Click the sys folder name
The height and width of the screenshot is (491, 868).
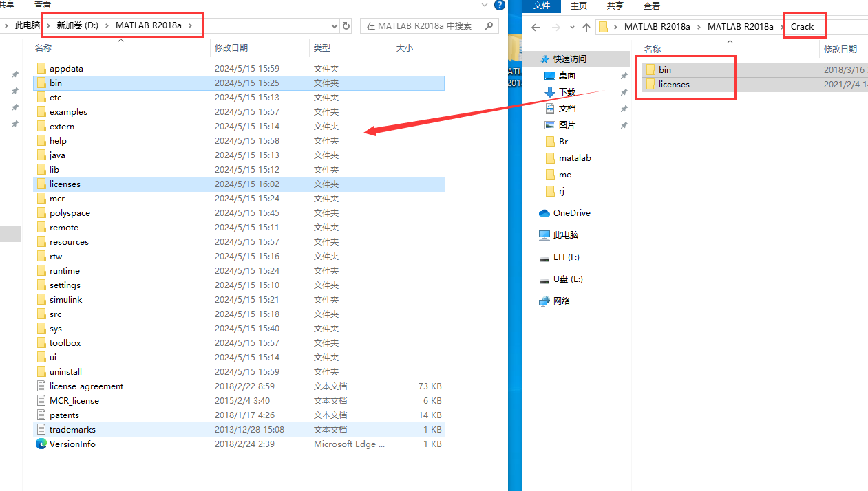click(56, 329)
